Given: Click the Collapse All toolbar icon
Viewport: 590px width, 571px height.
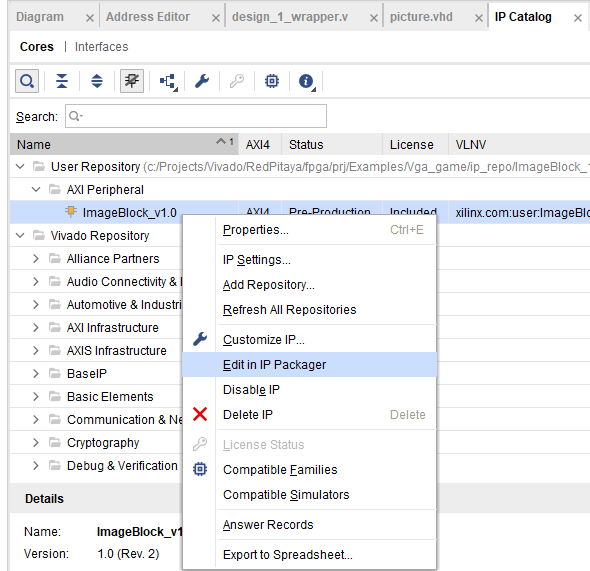Looking at the screenshot, I should pos(62,81).
